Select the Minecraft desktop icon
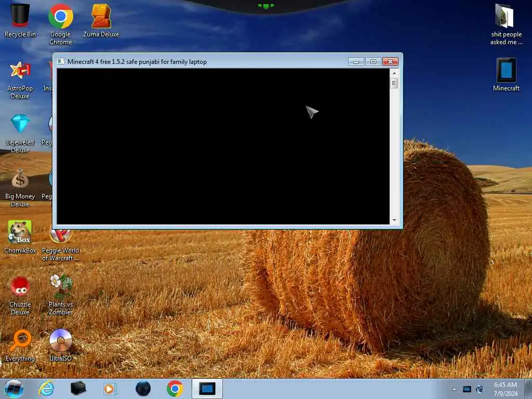Viewport: 532px width, 399px height. coord(506,75)
